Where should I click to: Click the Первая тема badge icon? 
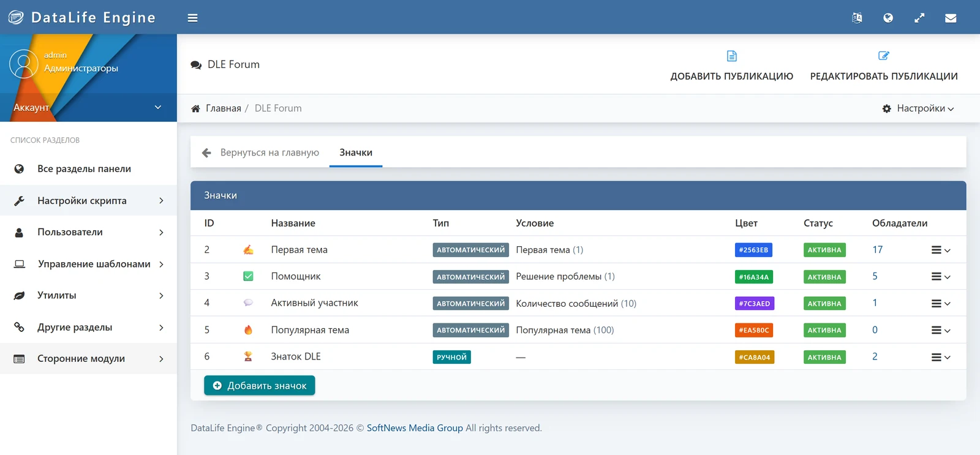point(248,250)
